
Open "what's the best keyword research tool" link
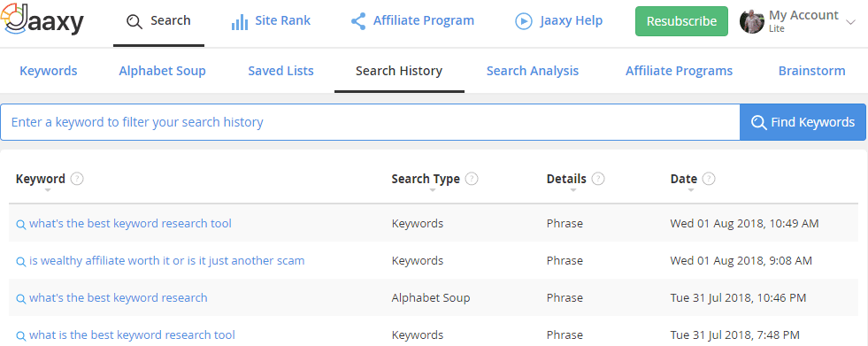(x=130, y=223)
